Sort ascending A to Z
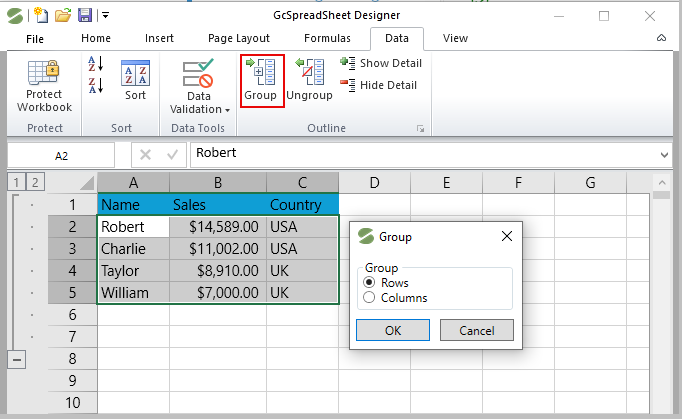This screenshot has height=419, width=682. coord(96,64)
